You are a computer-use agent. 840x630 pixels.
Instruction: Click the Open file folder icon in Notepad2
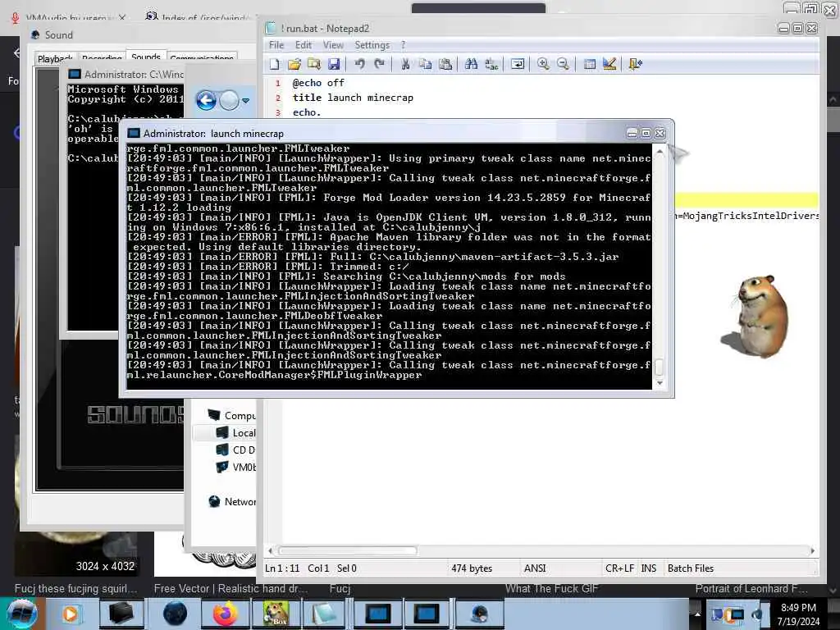tap(294, 64)
